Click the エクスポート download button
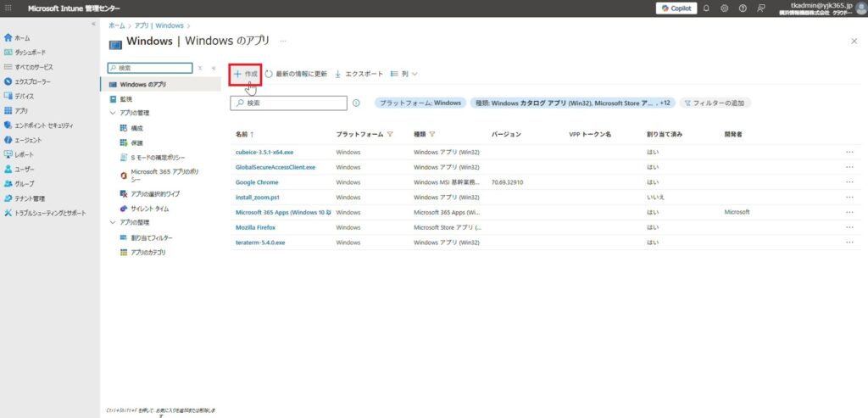This screenshot has width=868, height=418. tap(359, 74)
